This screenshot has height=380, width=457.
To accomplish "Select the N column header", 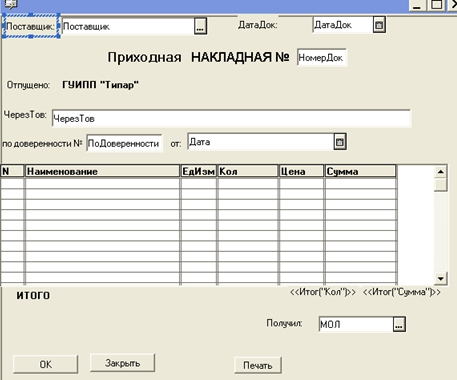I will coord(12,171).
